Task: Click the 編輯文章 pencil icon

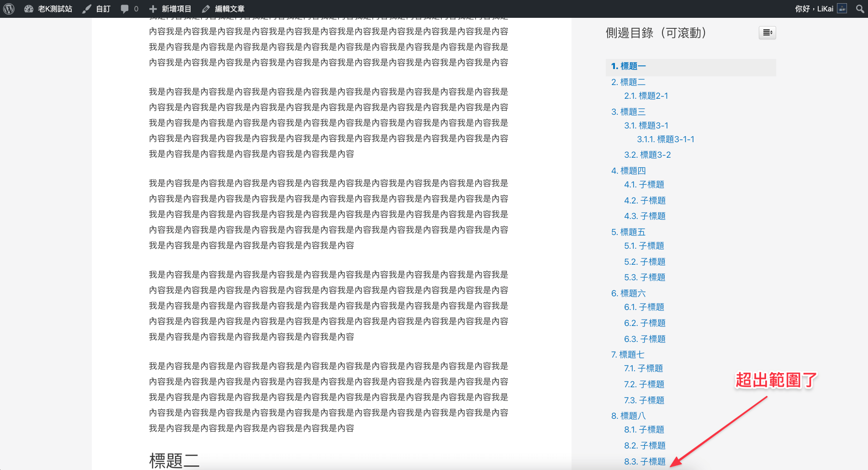Action: coord(206,9)
